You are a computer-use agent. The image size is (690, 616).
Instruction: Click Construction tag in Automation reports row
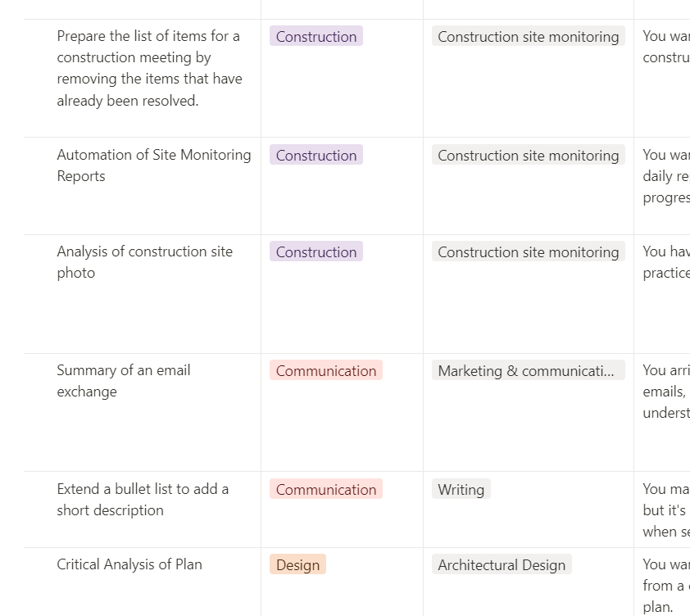pos(315,156)
